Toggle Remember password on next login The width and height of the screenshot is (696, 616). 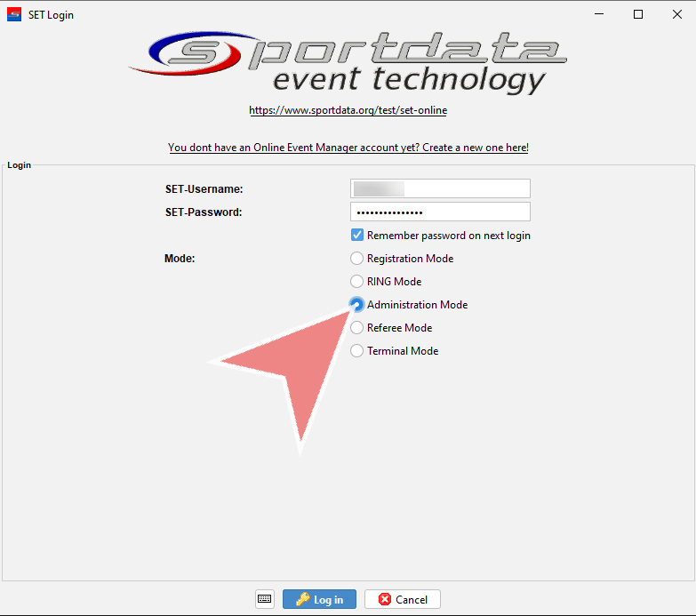(x=357, y=236)
